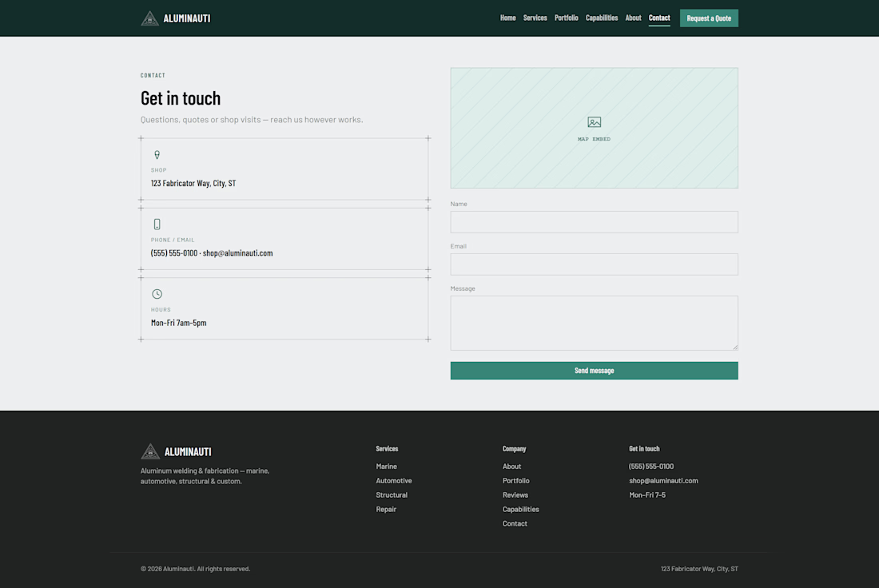
Task: Click the Questions, quotes or shop visits subtitle
Action: pos(252,119)
